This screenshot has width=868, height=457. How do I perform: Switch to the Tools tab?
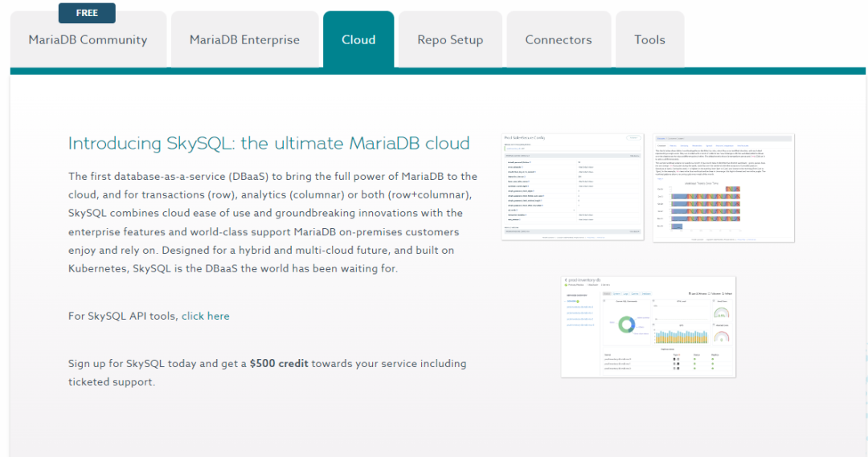point(650,40)
